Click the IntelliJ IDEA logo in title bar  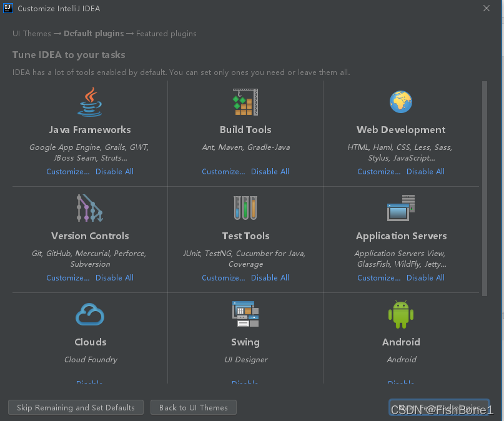[x=7, y=8]
